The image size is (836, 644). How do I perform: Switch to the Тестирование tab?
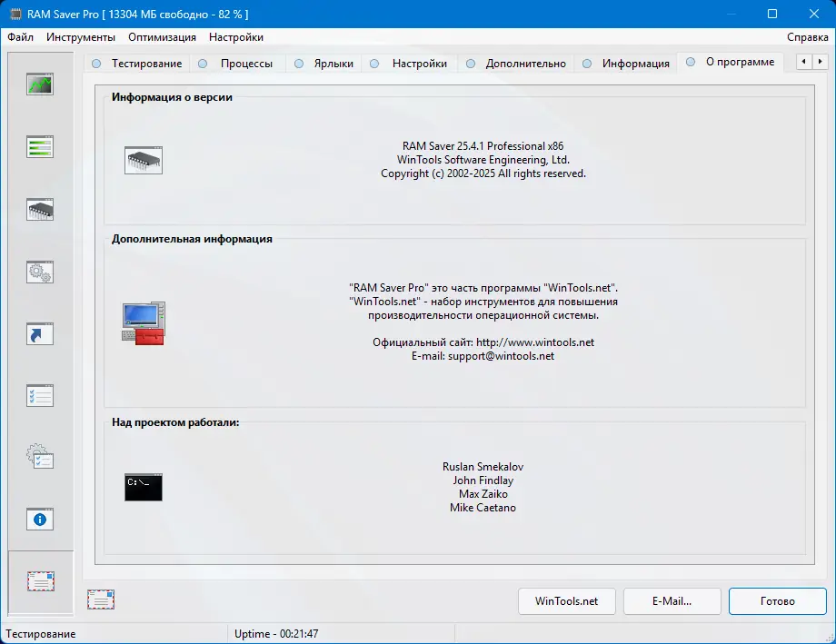pos(137,64)
